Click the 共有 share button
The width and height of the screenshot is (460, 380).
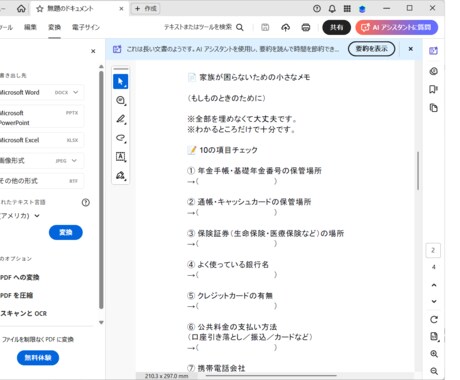pyautogui.click(x=337, y=27)
